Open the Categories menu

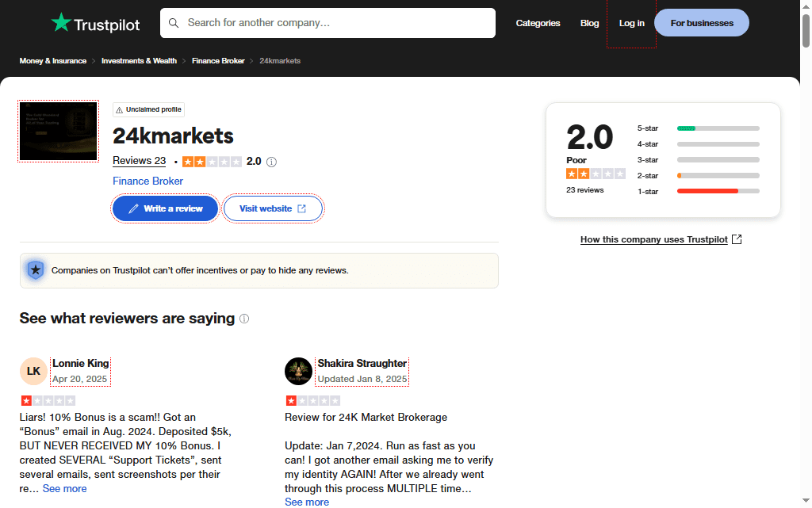538,23
